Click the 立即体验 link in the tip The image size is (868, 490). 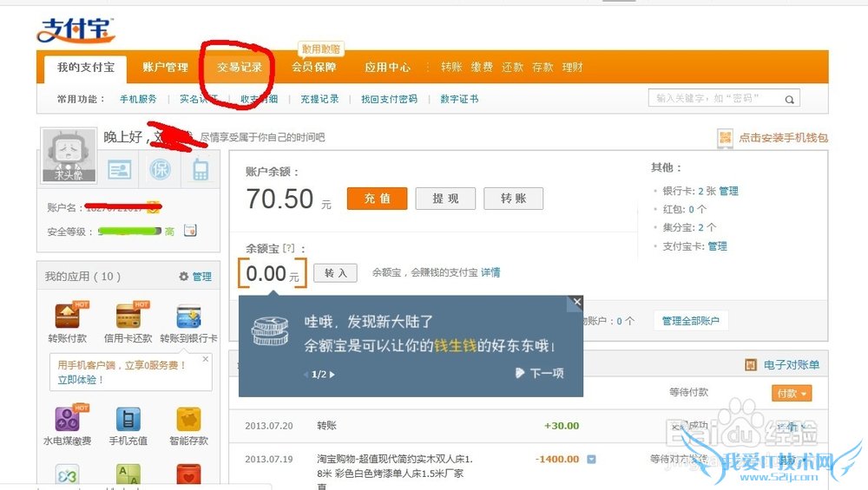click(x=81, y=380)
